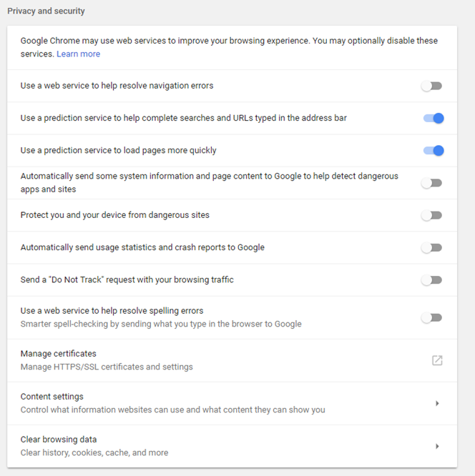Turn off prediction service to load pages quickly

[x=434, y=151]
